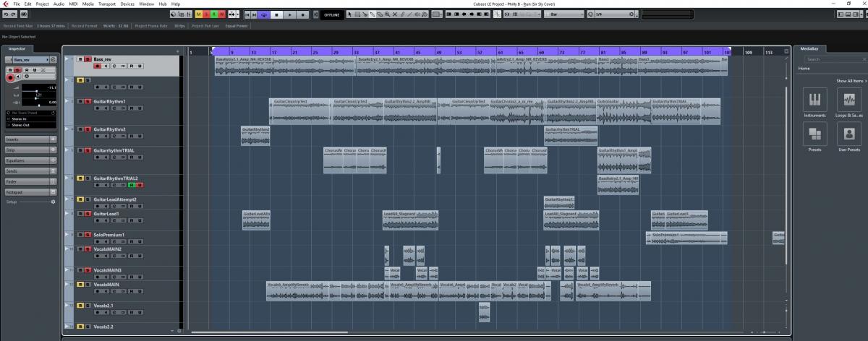
Task: Select the Object Selection arrow tool
Action: point(349,14)
